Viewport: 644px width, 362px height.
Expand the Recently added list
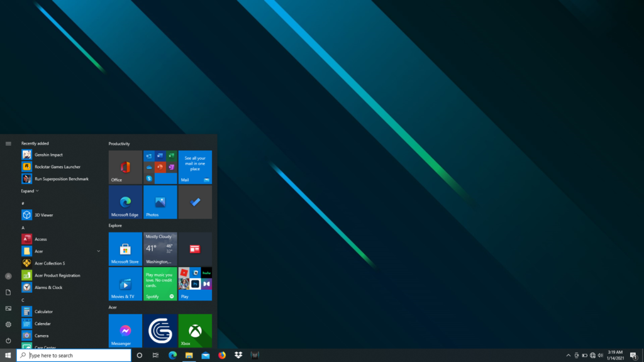pos(30,191)
